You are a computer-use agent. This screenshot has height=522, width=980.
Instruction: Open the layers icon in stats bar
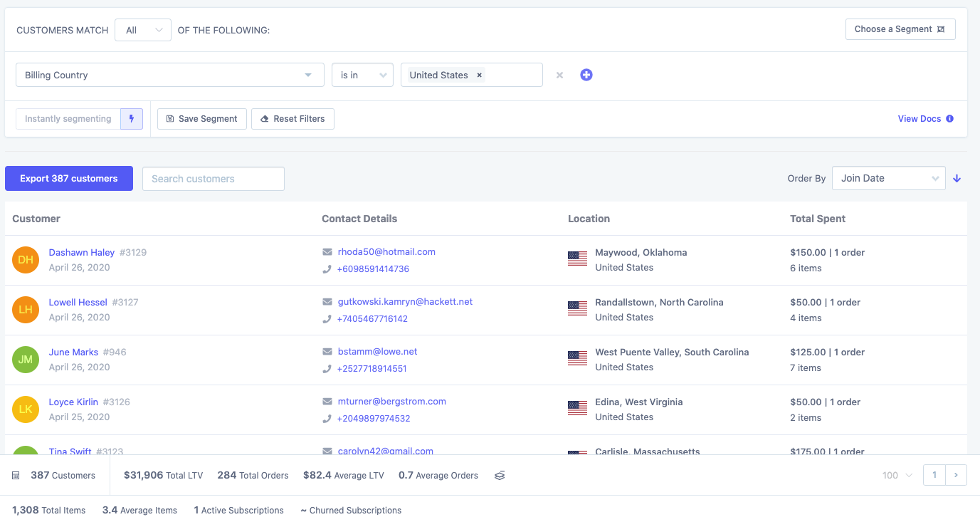point(500,476)
